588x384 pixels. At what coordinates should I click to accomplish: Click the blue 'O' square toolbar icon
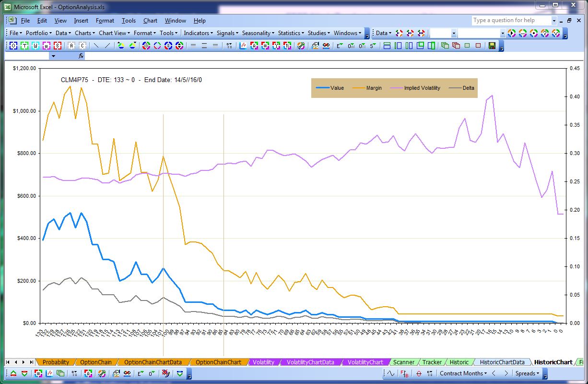click(x=13, y=46)
